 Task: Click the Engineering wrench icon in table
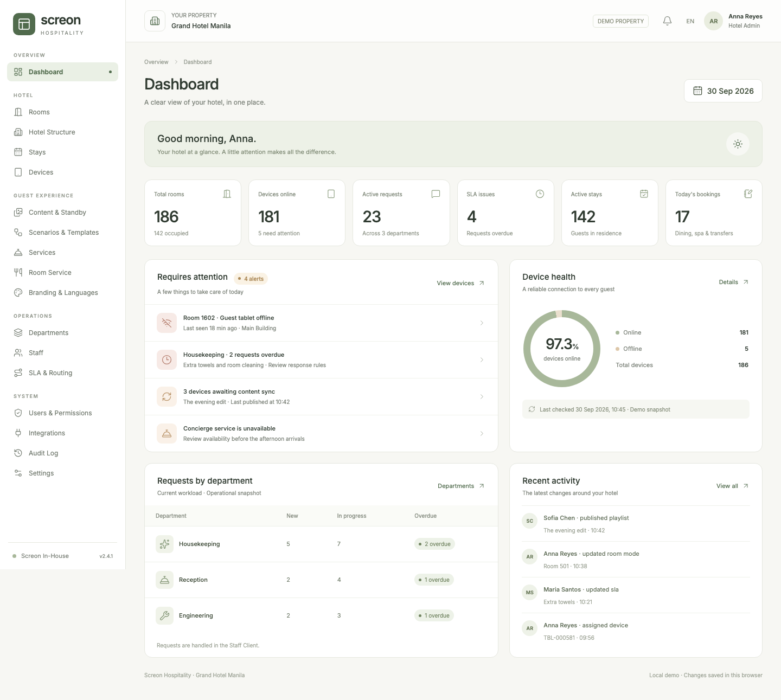click(164, 615)
